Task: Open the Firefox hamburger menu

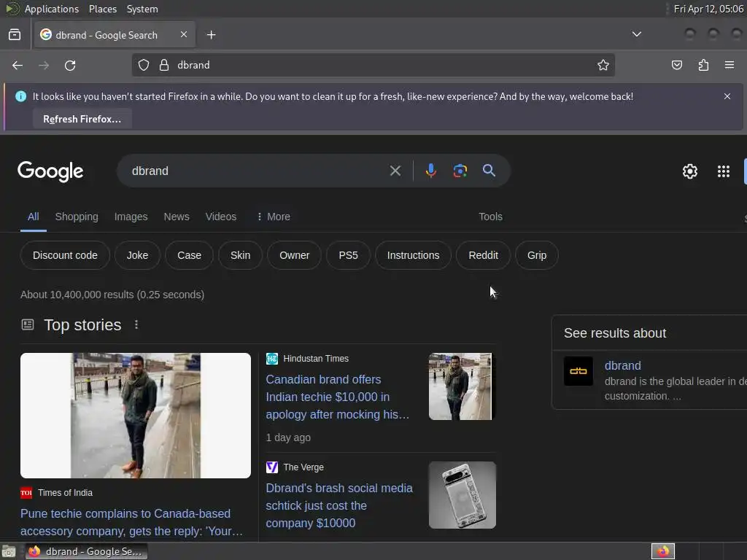Action: pos(729,65)
